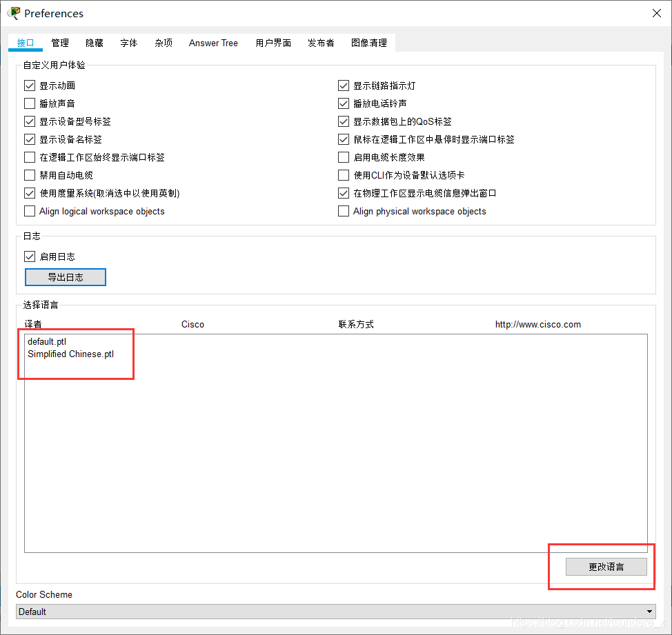Enable 在逻辑工作区始终显示端口标签 checkbox
Screen dimensions: 672x635
coord(30,158)
